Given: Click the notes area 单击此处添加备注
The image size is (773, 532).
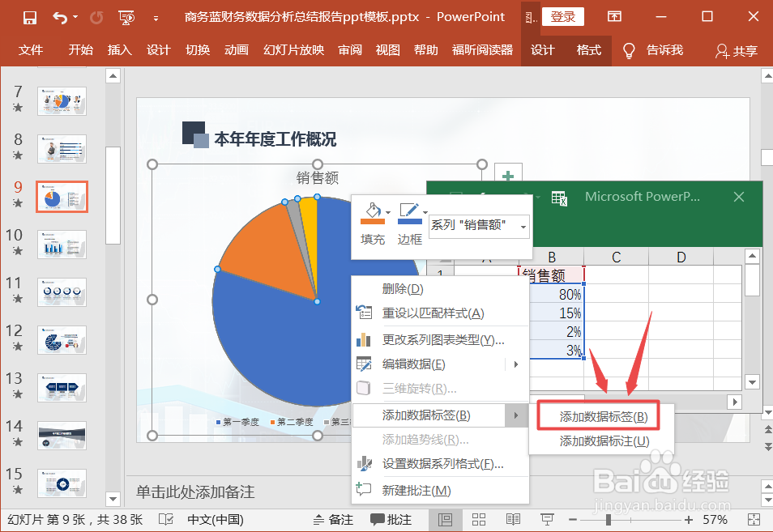Looking at the screenshot, I should pyautogui.click(x=195, y=492).
